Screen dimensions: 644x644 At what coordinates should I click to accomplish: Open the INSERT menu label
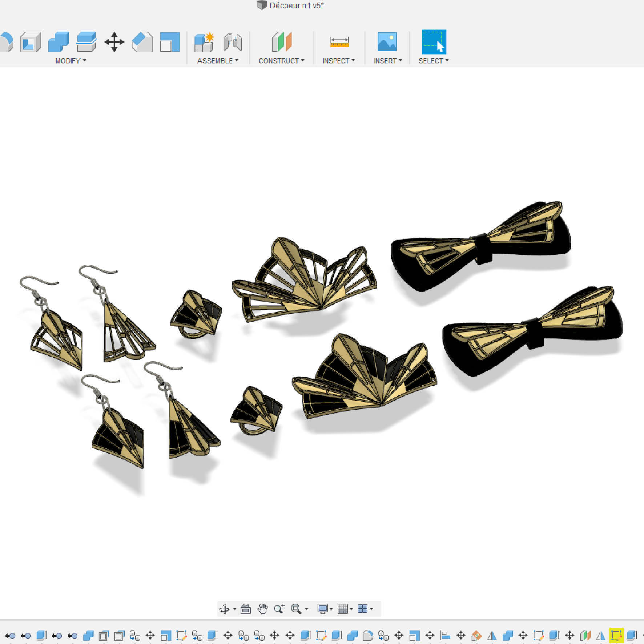[x=388, y=61]
